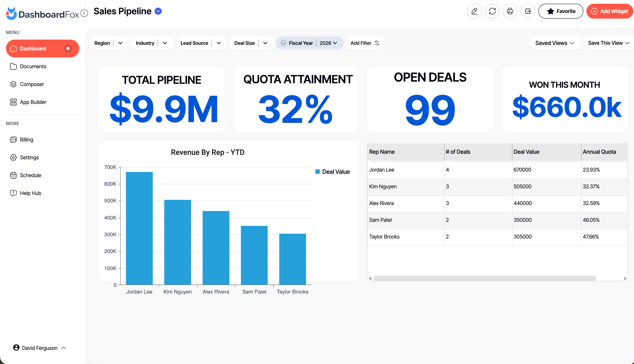Screen dimensions: 634x364
Task: Toggle Deal Value legend swatch
Action: click(317, 172)
